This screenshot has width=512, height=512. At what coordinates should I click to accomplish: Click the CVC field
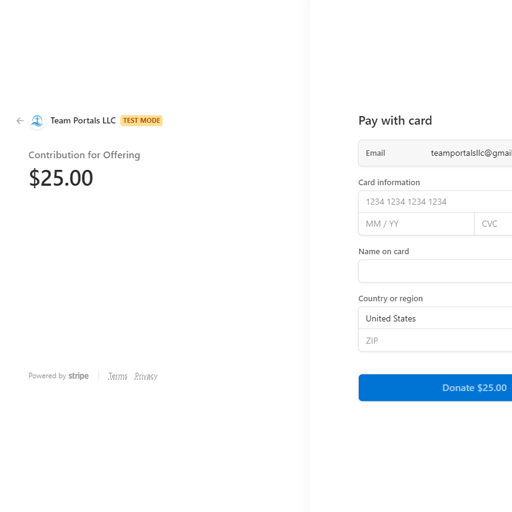pos(493,224)
